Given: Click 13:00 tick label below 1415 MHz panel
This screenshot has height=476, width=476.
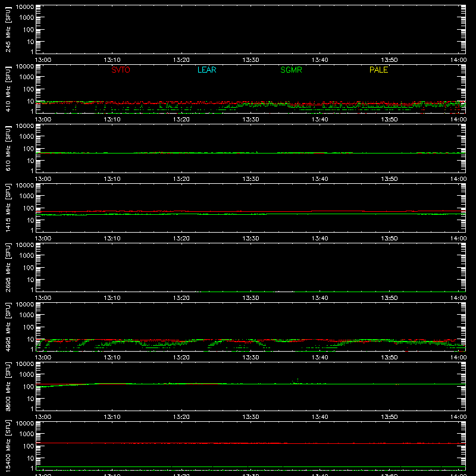Looking at the screenshot, I should click(43, 239).
